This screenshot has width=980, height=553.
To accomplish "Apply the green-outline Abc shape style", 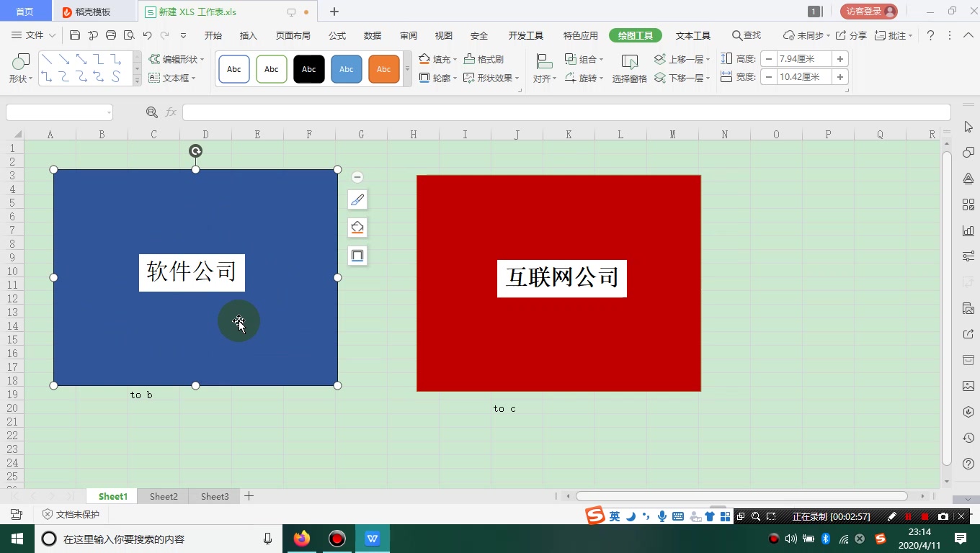I will [272, 69].
